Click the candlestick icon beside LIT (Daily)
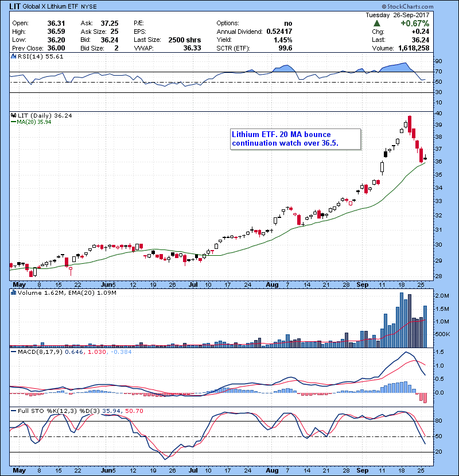The height and width of the screenshot is (476, 459). [13, 116]
